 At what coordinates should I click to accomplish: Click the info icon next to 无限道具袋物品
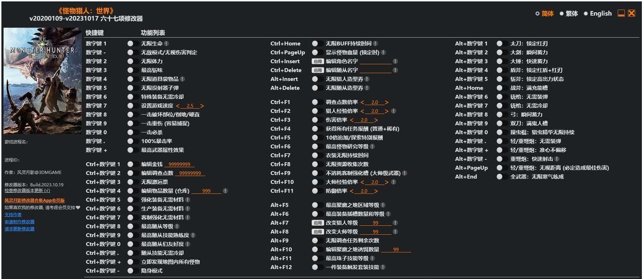[x=182, y=79]
